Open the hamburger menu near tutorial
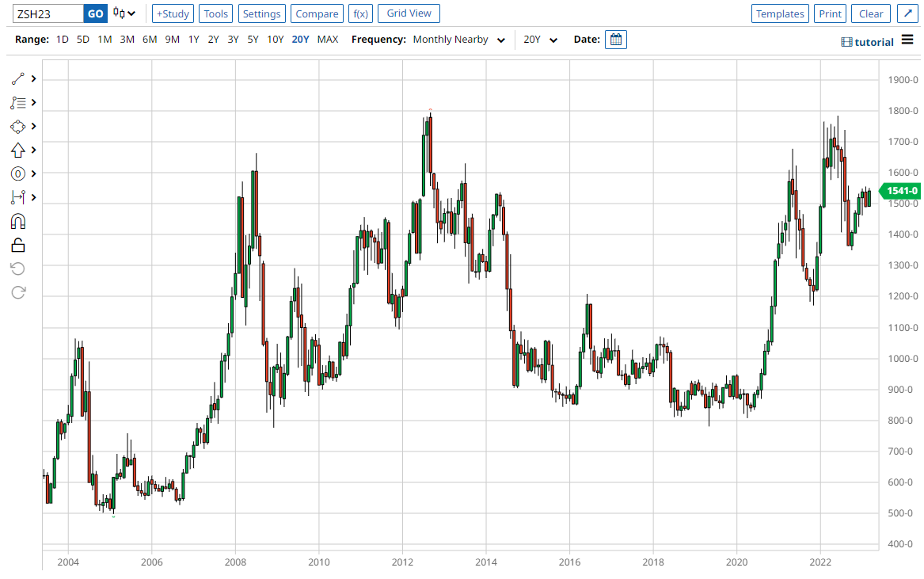The width and height of the screenshot is (924, 579). [x=907, y=40]
